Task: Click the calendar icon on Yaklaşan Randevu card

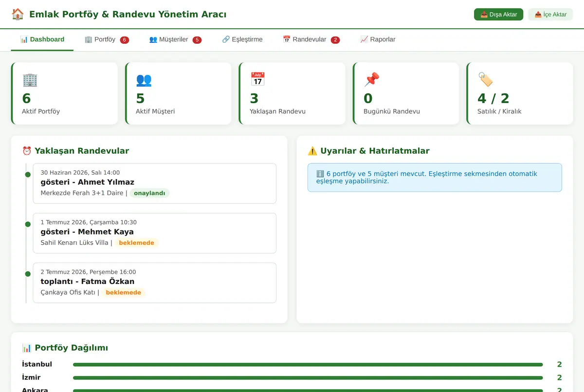Action: pos(257,80)
